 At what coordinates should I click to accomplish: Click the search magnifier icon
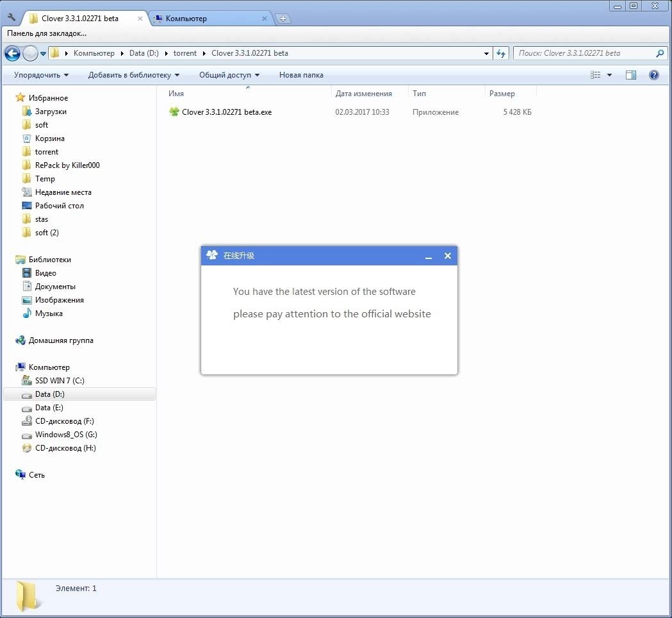click(660, 53)
